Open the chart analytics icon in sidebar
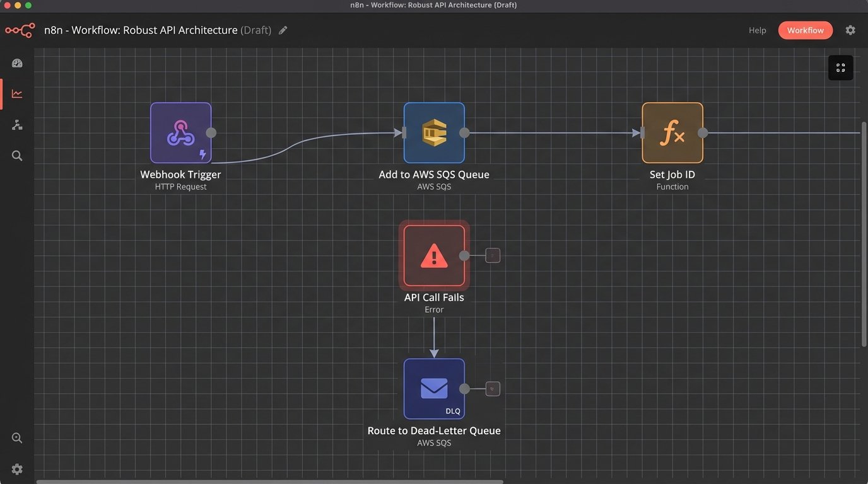Image resolution: width=868 pixels, height=484 pixels. tap(17, 94)
